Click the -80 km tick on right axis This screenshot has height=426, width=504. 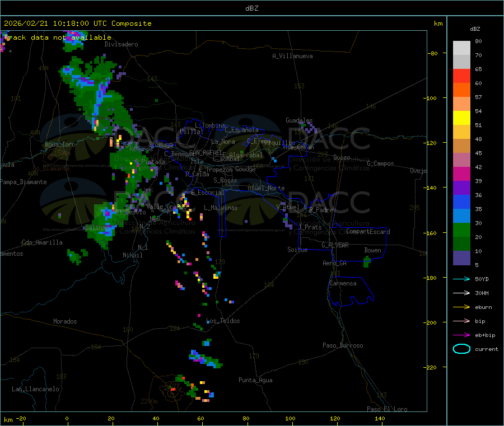coord(433,53)
